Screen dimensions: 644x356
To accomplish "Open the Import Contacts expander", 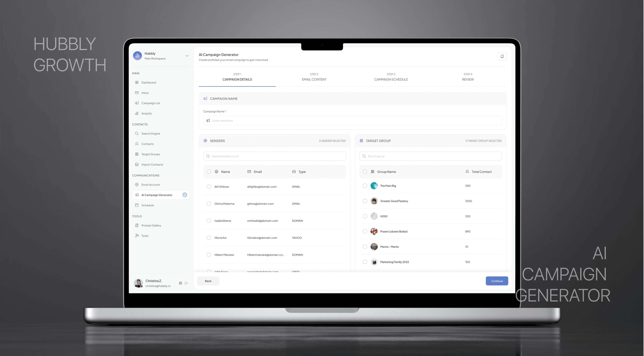I will 152,164.
